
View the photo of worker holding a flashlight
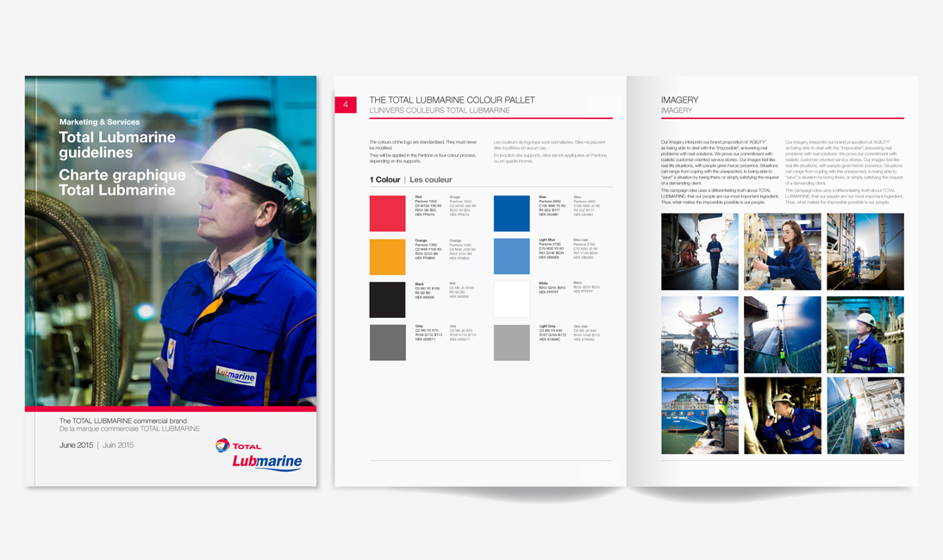point(783,416)
